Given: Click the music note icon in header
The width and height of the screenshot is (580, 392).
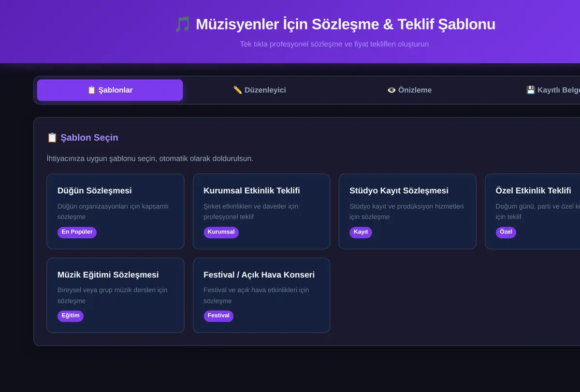Looking at the screenshot, I should tap(182, 24).
